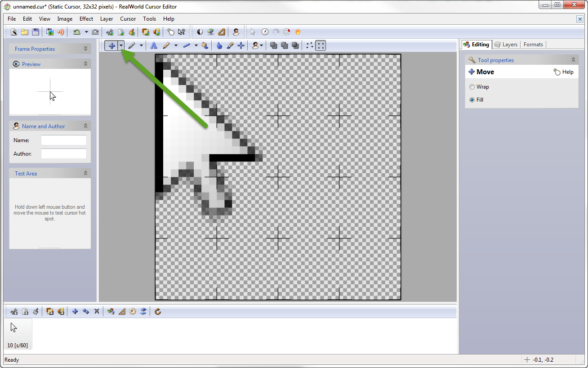Open the Pencil tool dropdown arrow
Image resolution: width=588 pixels, height=368 pixels.
[176, 45]
